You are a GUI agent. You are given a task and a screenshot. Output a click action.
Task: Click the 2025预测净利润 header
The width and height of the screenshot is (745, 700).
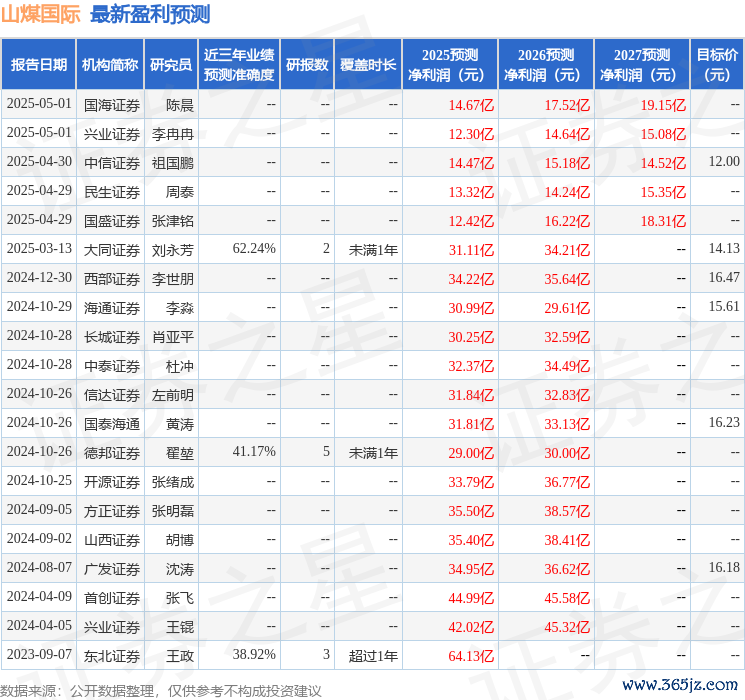[450, 65]
